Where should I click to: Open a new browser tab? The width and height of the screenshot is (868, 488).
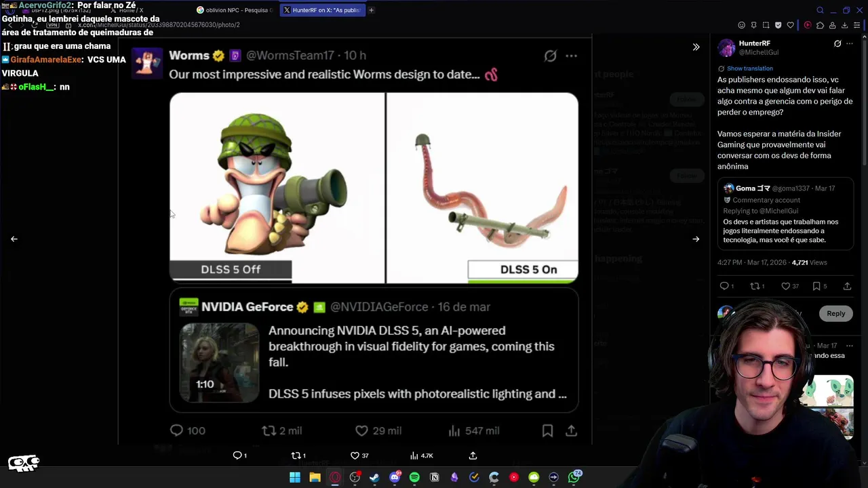(371, 10)
